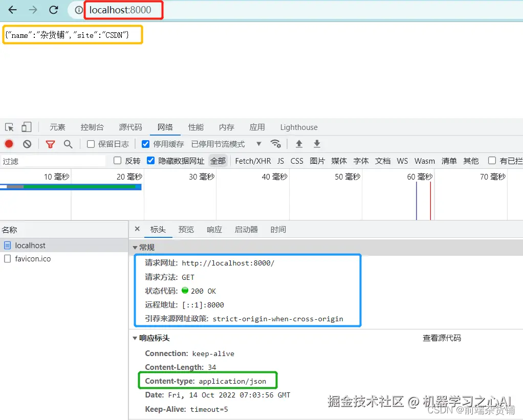Import HAR file via upload icon

click(x=299, y=144)
